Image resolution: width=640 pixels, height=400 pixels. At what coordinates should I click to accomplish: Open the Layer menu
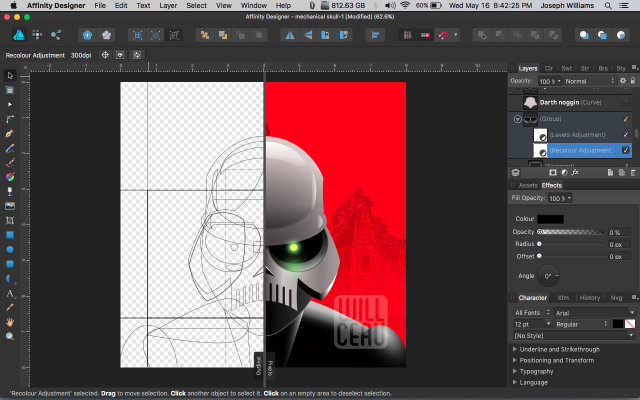[x=168, y=5]
